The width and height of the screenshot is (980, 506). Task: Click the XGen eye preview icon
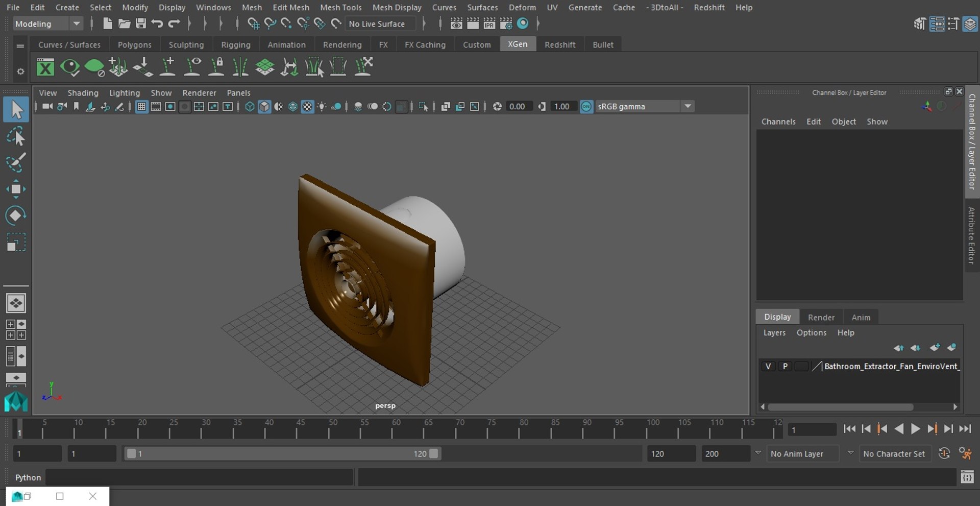tap(70, 67)
